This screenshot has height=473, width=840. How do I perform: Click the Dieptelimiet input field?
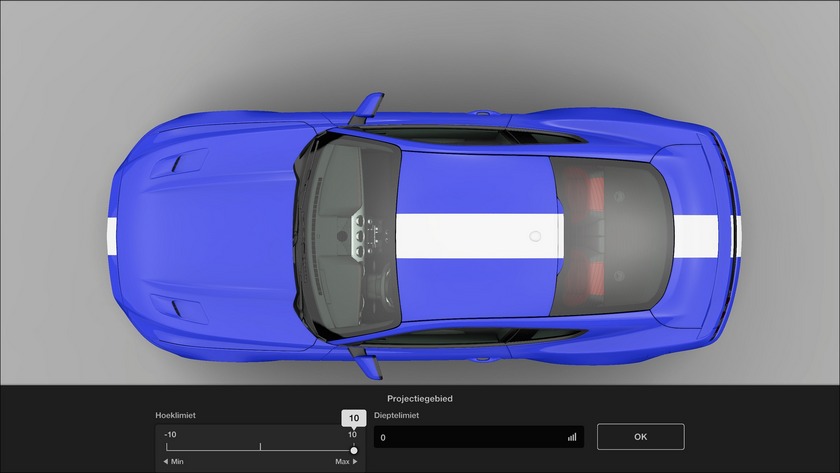tap(470, 437)
